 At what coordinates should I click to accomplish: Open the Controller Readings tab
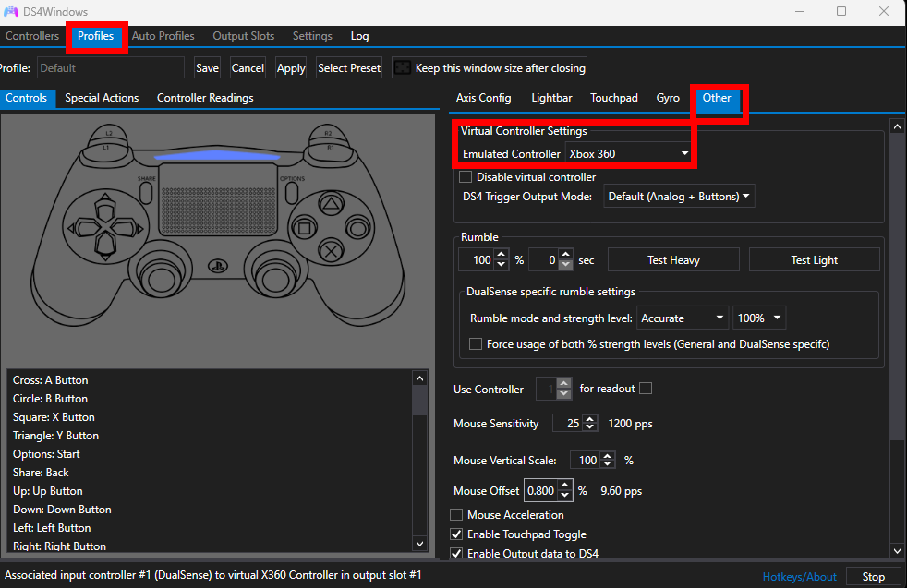pos(205,98)
